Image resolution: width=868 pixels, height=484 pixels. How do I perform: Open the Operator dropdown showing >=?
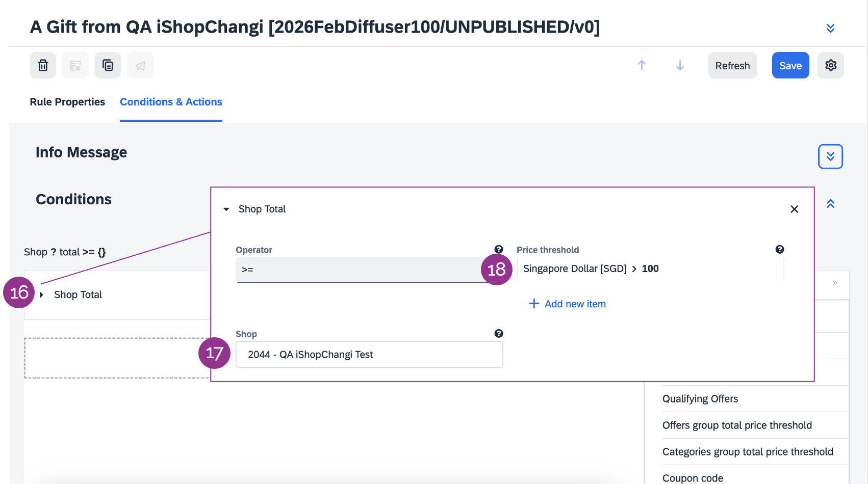357,270
